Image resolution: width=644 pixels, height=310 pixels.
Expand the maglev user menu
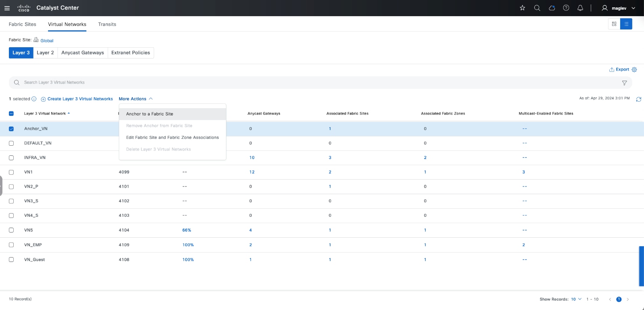point(618,8)
